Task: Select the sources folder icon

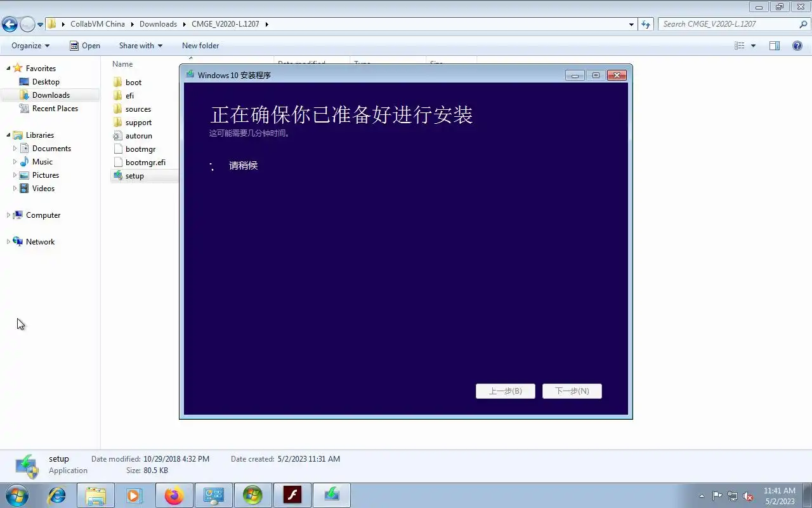Action: pyautogui.click(x=117, y=109)
